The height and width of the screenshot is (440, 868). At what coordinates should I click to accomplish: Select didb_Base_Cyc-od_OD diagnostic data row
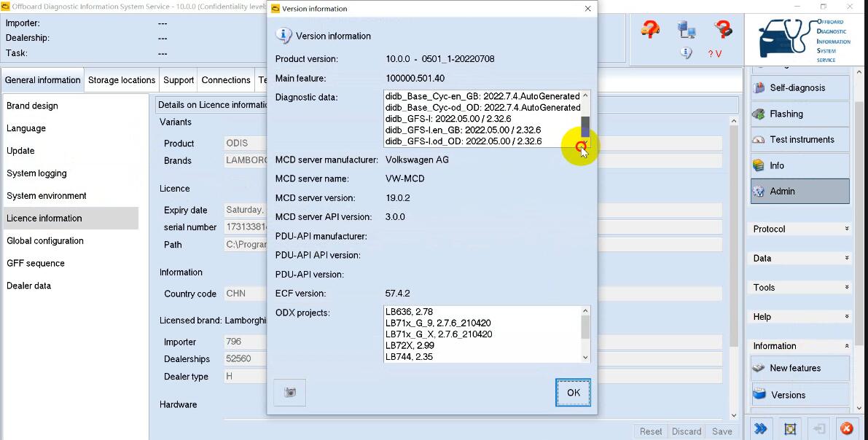point(482,107)
